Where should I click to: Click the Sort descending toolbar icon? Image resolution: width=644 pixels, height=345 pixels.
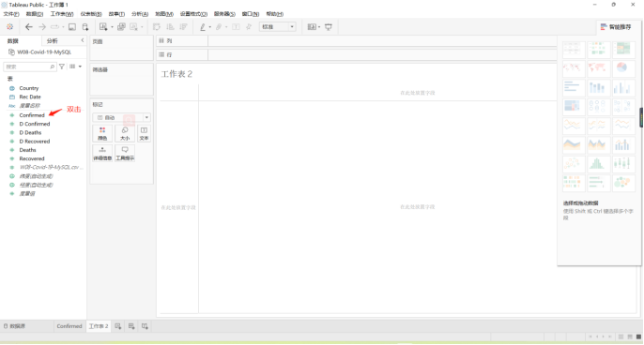183,27
